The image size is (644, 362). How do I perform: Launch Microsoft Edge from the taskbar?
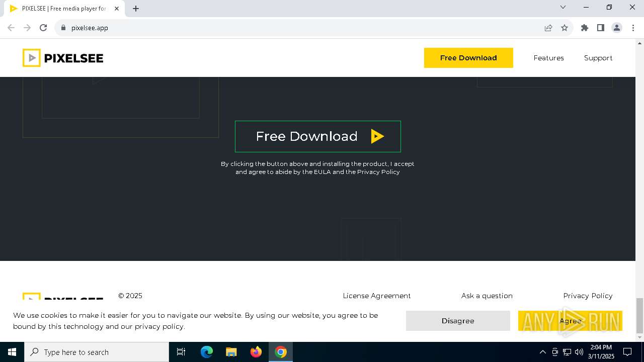[207, 352]
